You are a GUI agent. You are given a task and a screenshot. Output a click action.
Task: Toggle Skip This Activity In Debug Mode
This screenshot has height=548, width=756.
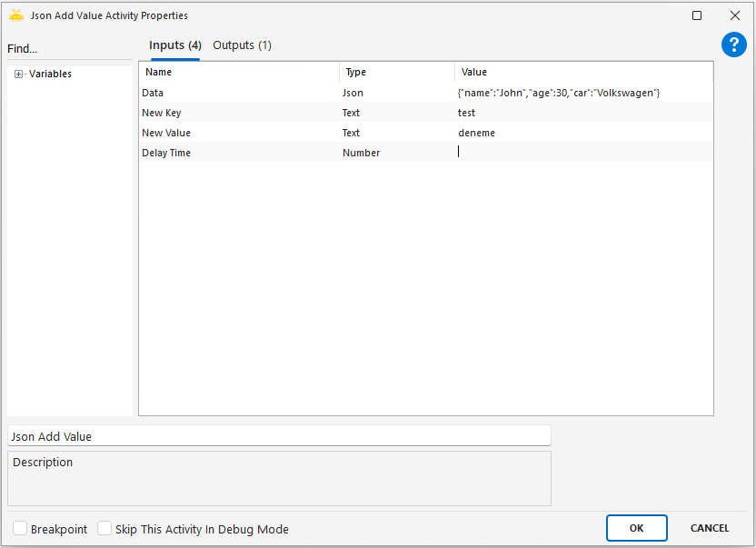(x=104, y=529)
